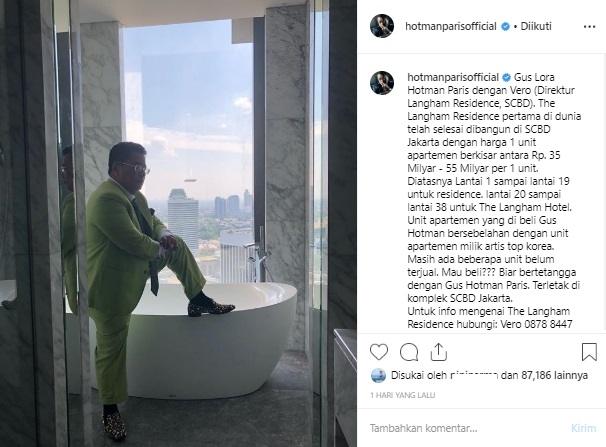Like the post with the heart icon
The image size is (606, 447).
pos(379,352)
